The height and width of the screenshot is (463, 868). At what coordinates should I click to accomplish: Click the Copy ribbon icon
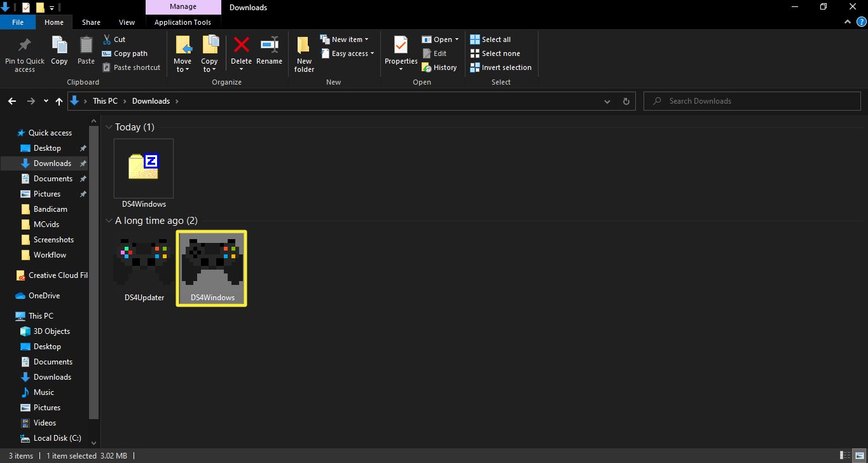pos(59,46)
